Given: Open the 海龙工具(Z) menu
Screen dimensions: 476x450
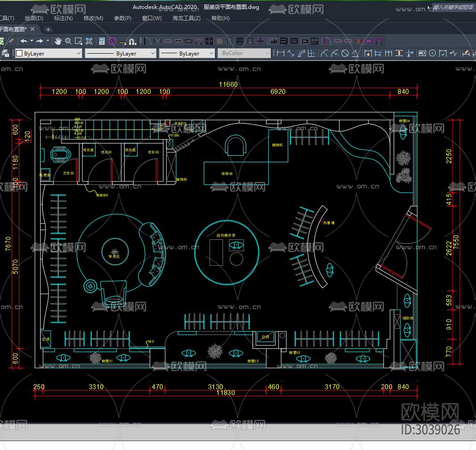Looking at the screenshot, I should (x=187, y=18).
